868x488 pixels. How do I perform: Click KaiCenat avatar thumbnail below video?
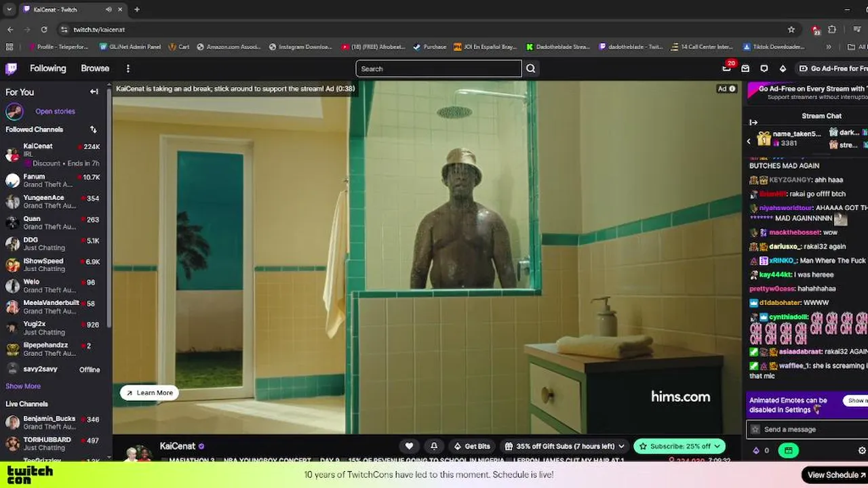click(138, 453)
